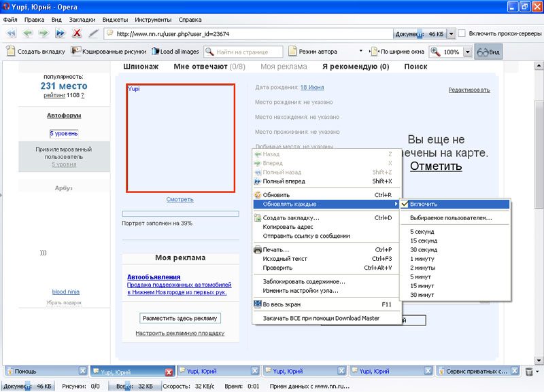Click the Автообъявления ad link
Image resolution: width=544 pixels, height=392 pixels.
(154, 277)
